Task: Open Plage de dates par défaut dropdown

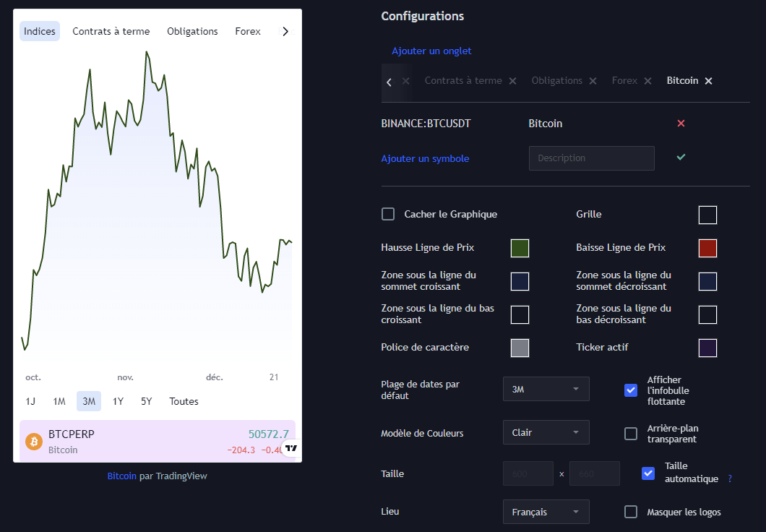Action: (x=546, y=389)
